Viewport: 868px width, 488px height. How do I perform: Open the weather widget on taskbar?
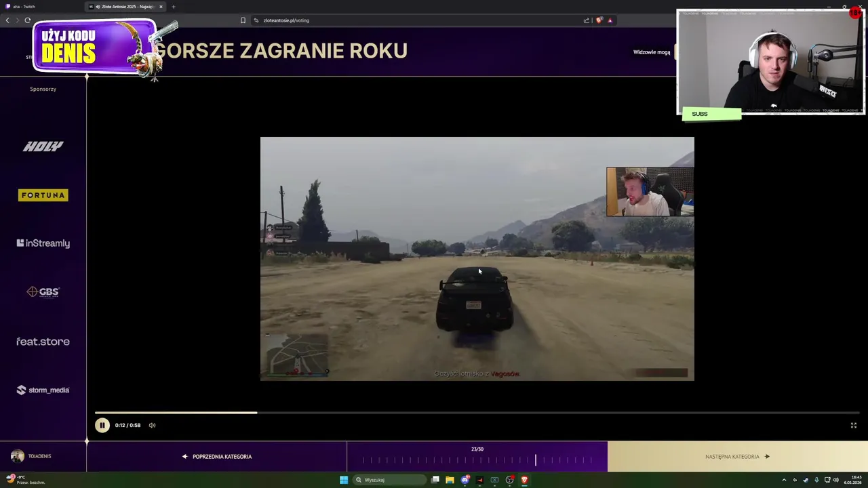click(x=25, y=480)
